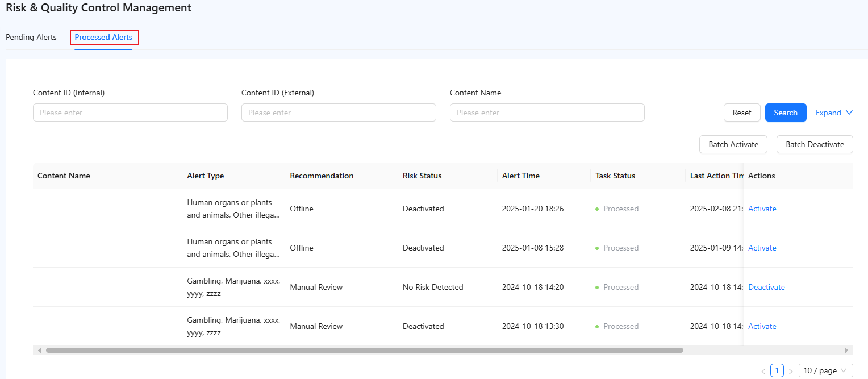Activate the alert from 2024-10-18 13:30

pos(762,326)
